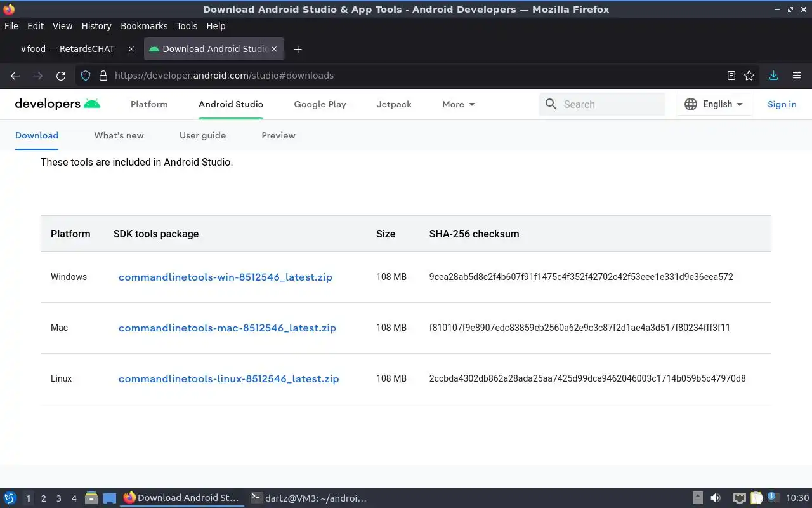Image resolution: width=812 pixels, height=508 pixels.
Task: Download commandlinetools-linux-8512546_latest.zip
Action: (229, 378)
